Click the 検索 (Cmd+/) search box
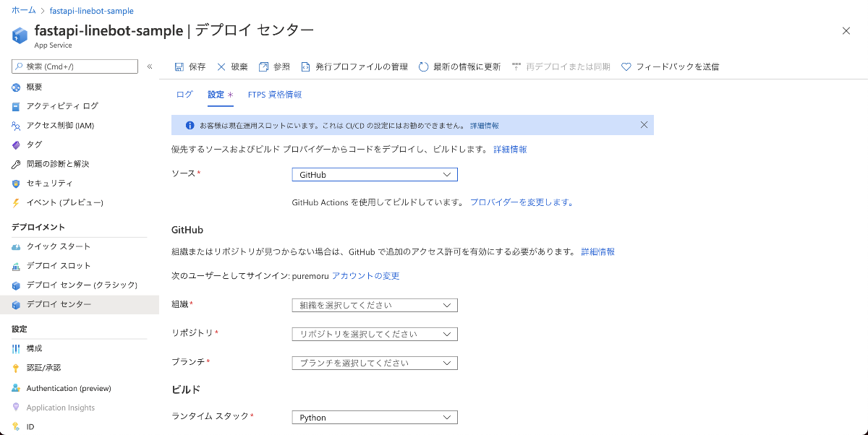This screenshot has width=868, height=435. 75,66
